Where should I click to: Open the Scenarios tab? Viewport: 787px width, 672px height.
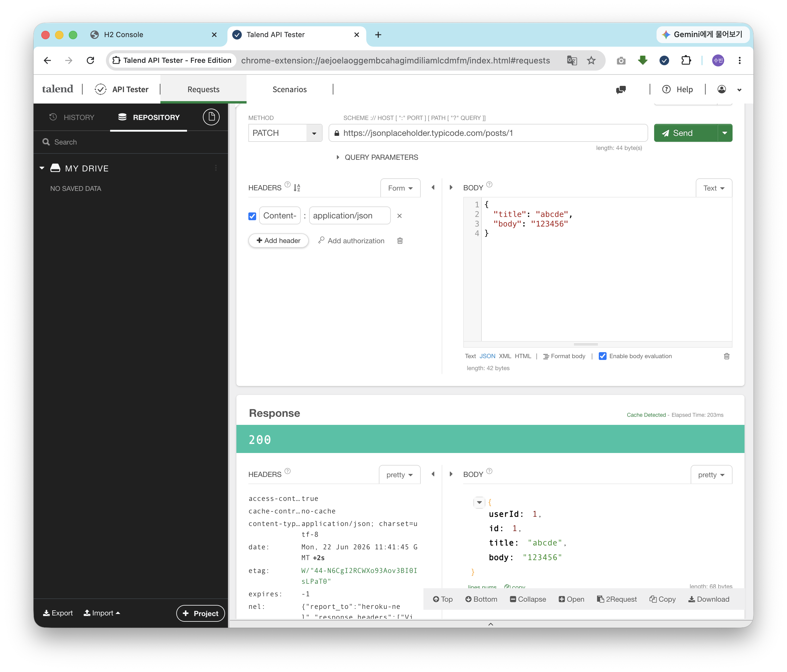289,89
